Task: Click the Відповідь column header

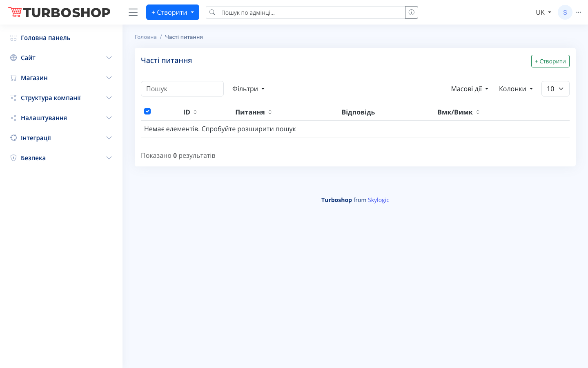Action: tap(358, 112)
